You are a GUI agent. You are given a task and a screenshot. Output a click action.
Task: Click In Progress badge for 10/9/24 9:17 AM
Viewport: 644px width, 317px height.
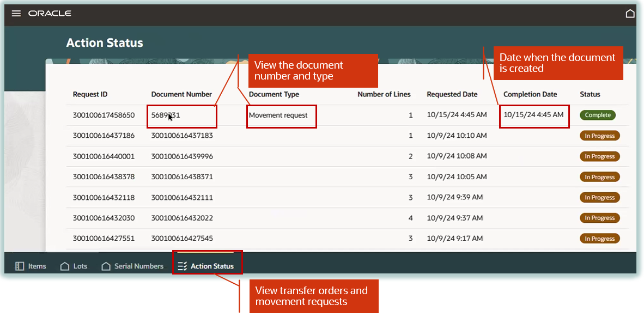tap(600, 239)
